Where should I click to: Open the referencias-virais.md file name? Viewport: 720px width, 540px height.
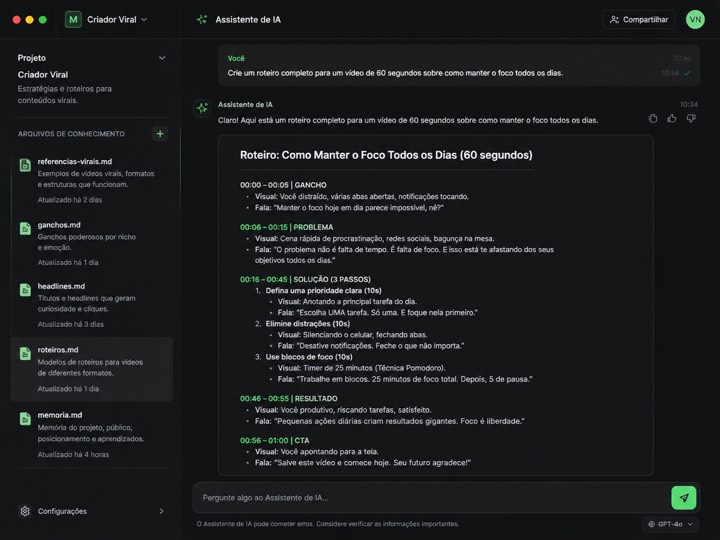75,162
